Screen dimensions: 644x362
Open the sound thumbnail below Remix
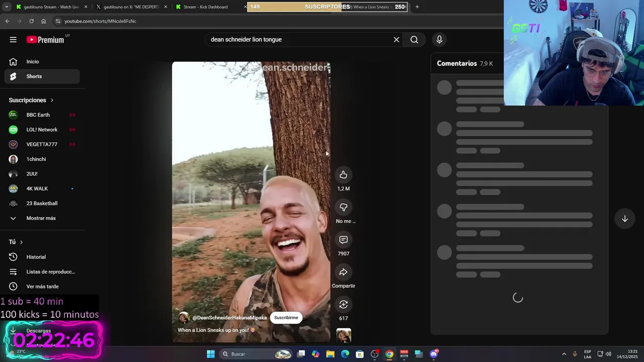344,335
